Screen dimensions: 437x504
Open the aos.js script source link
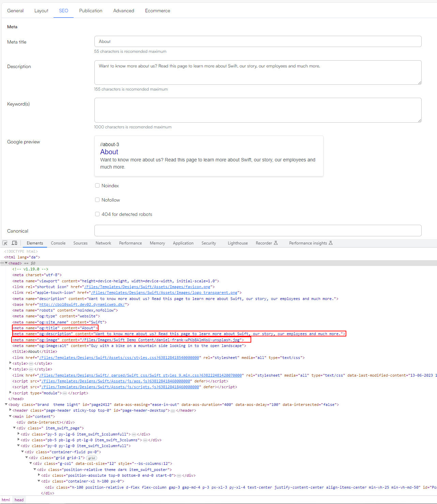[116, 381]
